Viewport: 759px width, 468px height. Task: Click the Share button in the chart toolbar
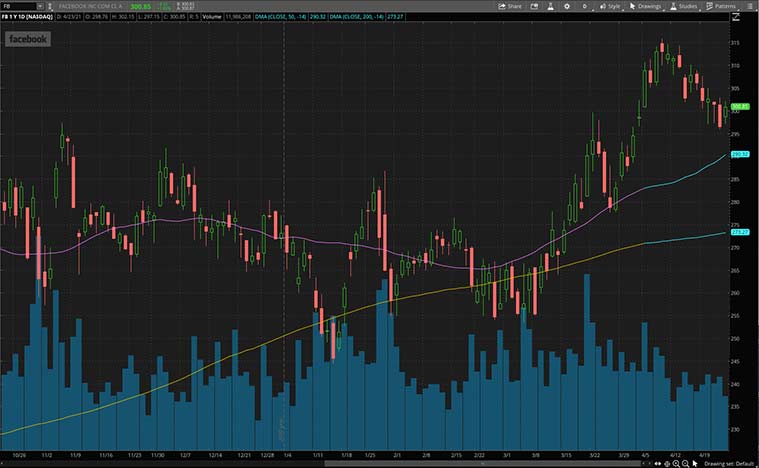(510, 6)
